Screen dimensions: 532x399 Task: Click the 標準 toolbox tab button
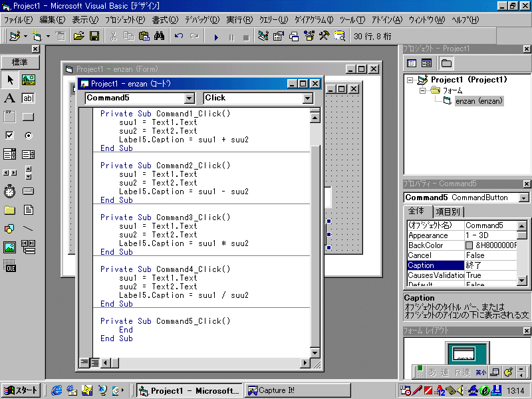(20, 62)
